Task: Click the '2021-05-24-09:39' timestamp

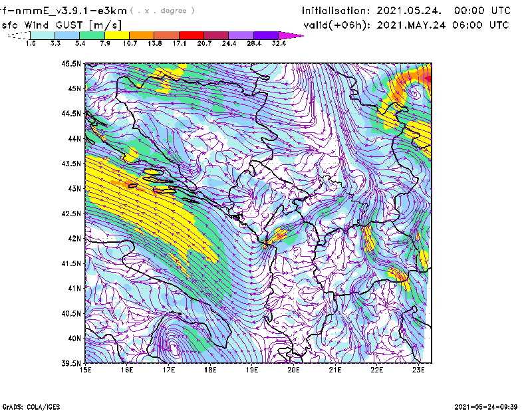Action: (486, 407)
